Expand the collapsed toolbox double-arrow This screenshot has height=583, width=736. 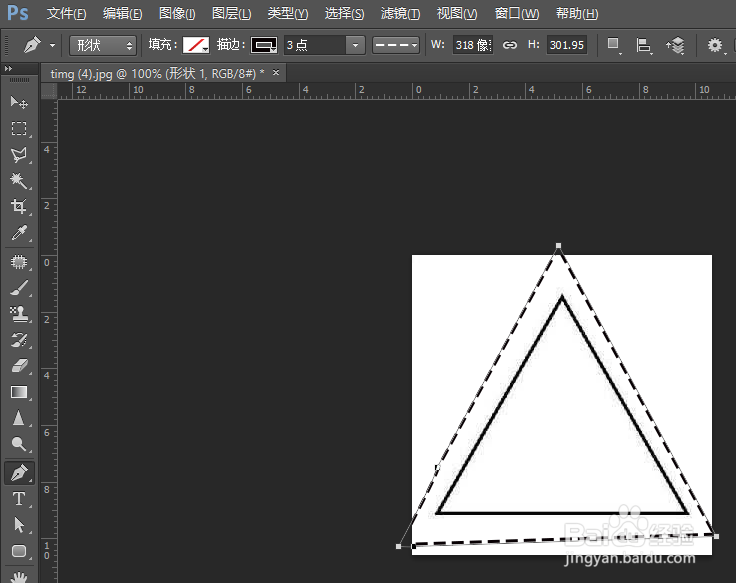pyautogui.click(x=8, y=69)
